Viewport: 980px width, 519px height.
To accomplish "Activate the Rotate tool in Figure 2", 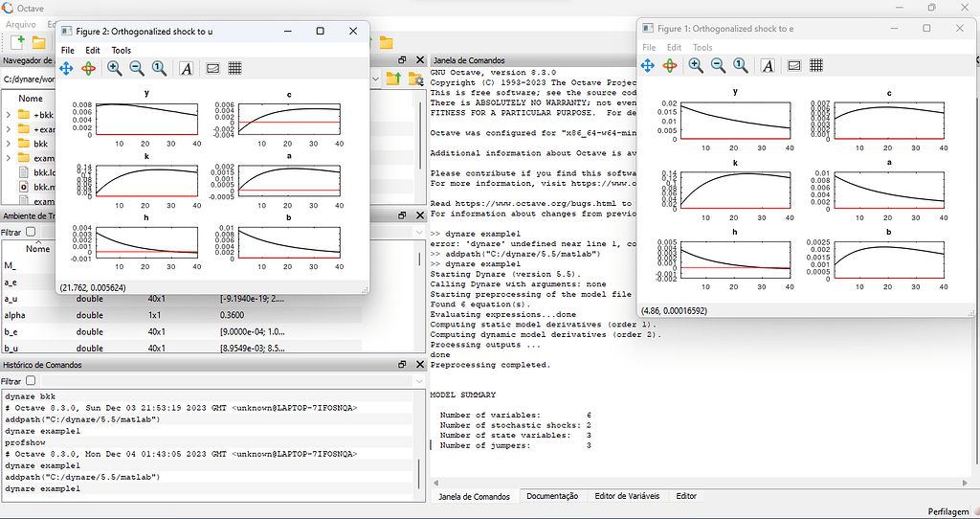I will (x=88, y=68).
